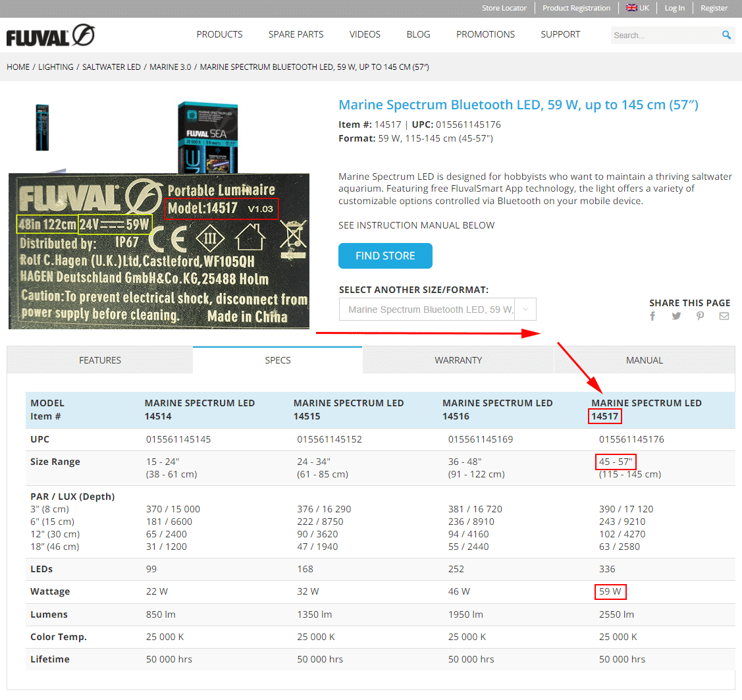Click UPC value 015561145145
The height and width of the screenshot is (700, 742).
pyautogui.click(x=178, y=440)
